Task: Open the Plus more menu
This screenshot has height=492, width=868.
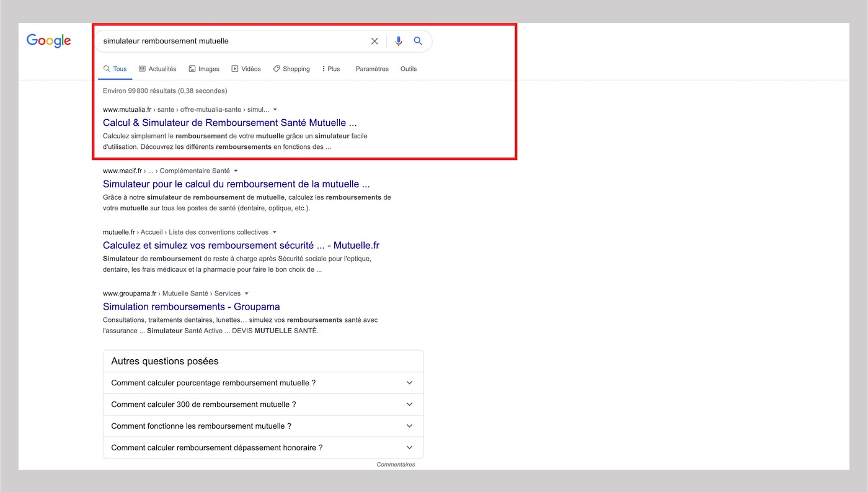Action: 331,69
